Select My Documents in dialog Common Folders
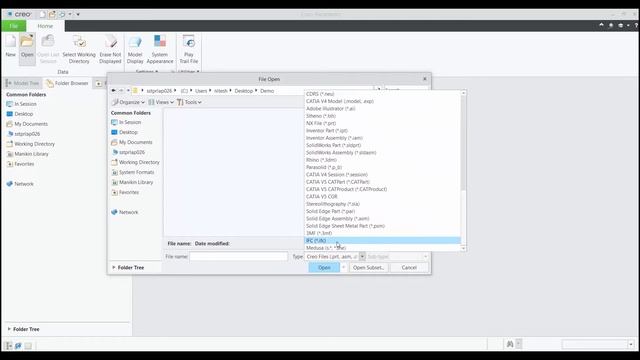640x360 pixels. 136,142
